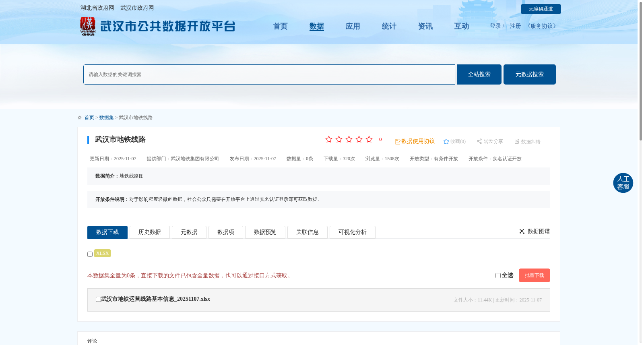644x345 pixels.
Task: Switch to 可视化分析 tab
Action: point(353,232)
